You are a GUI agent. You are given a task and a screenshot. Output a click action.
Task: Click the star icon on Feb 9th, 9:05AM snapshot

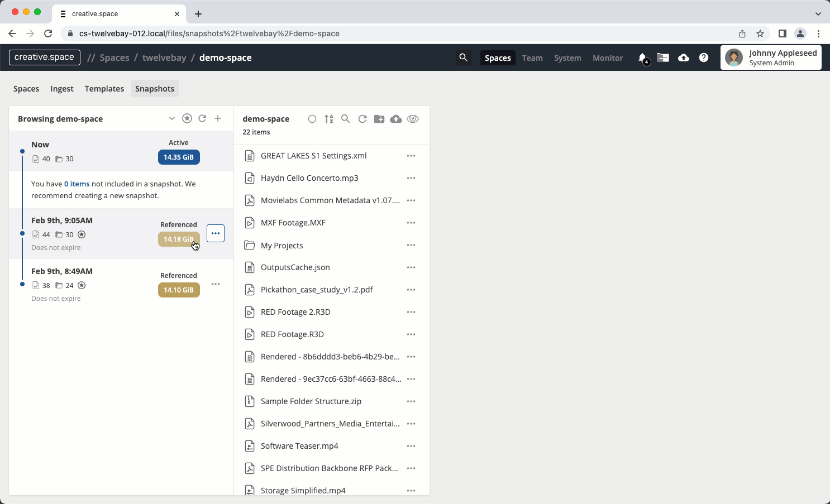pyautogui.click(x=82, y=234)
